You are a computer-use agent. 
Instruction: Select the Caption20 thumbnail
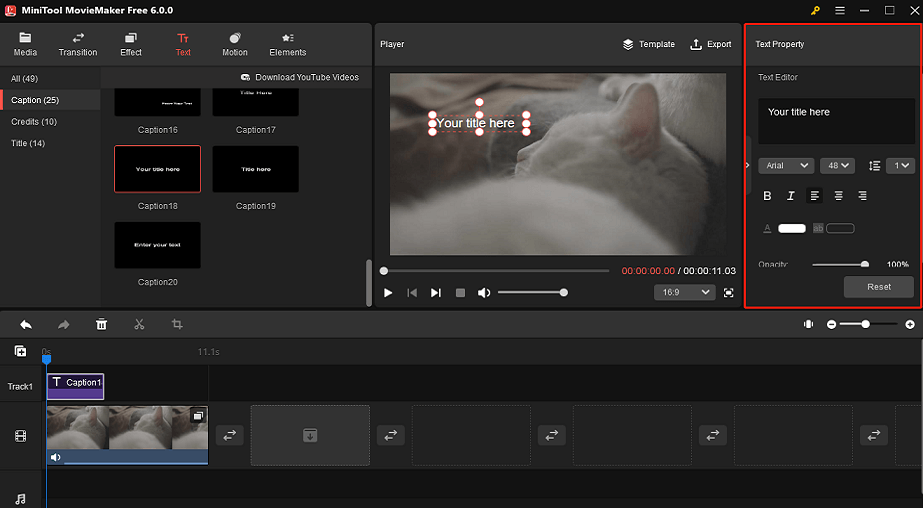(157, 246)
